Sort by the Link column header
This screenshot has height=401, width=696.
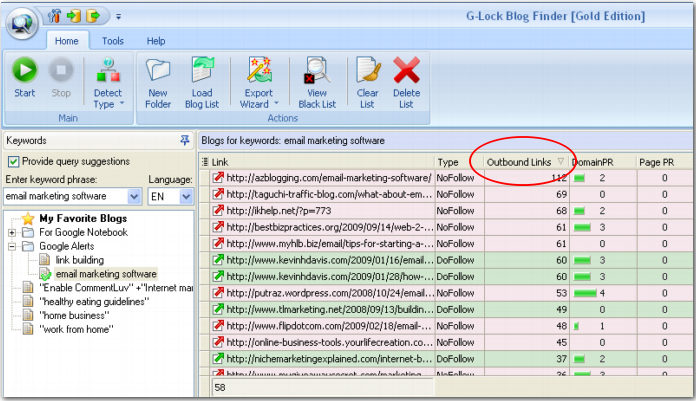[x=321, y=162]
